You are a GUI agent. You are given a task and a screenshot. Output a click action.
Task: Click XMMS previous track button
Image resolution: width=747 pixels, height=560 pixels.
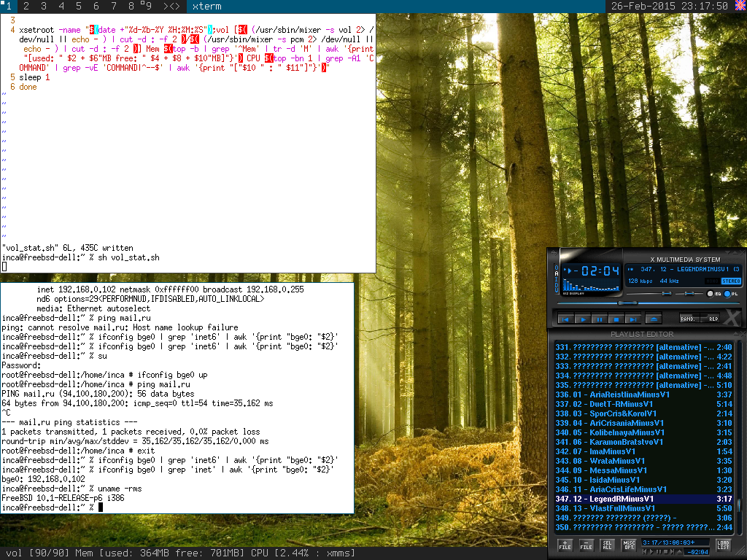point(565,319)
